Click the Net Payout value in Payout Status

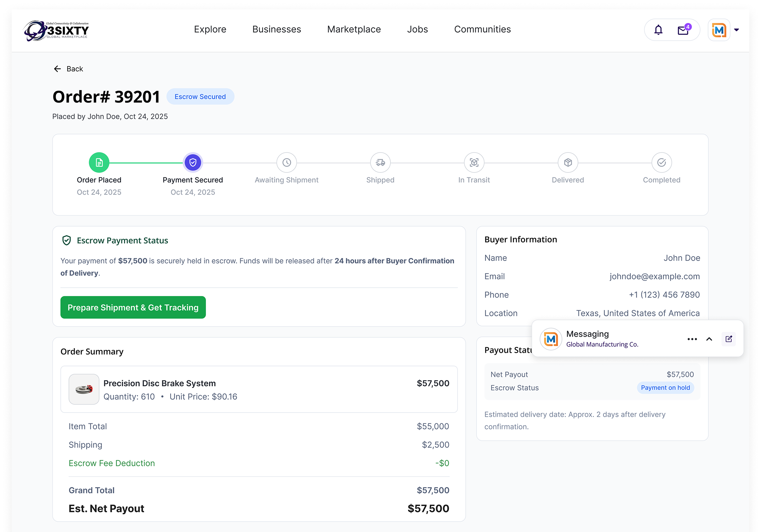(x=680, y=375)
